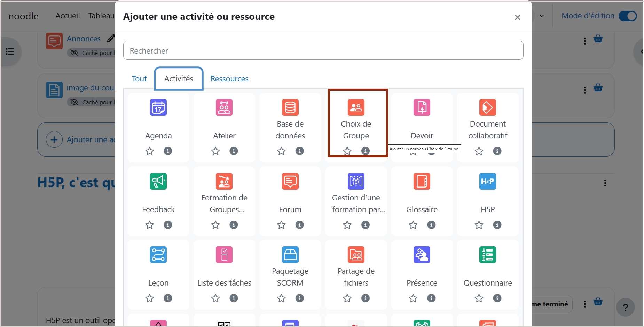Switch to the Activités tab

(x=179, y=79)
